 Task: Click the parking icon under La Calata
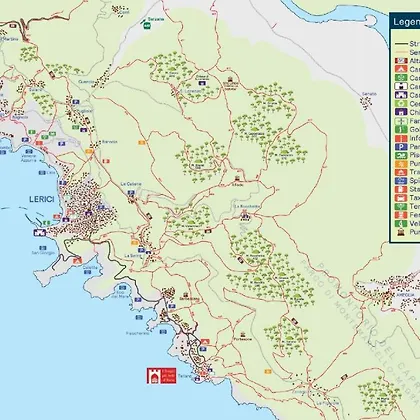pos(131,193)
